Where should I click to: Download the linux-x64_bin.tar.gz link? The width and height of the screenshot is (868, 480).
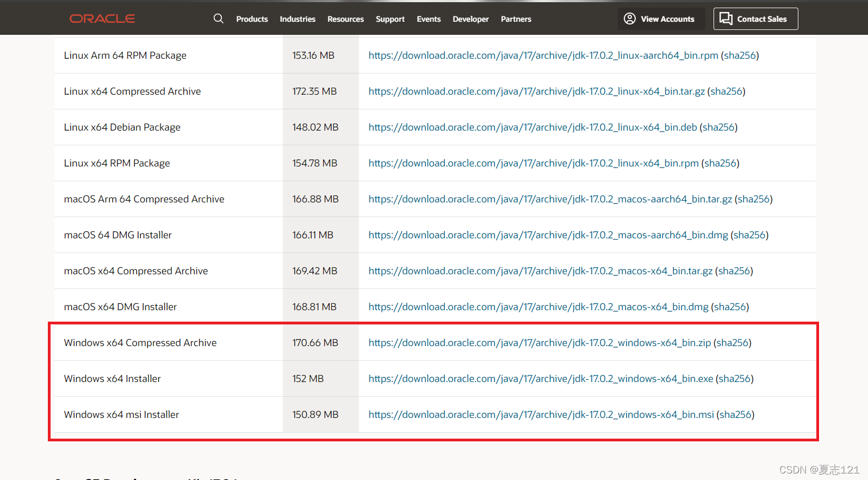pyautogui.click(x=537, y=91)
